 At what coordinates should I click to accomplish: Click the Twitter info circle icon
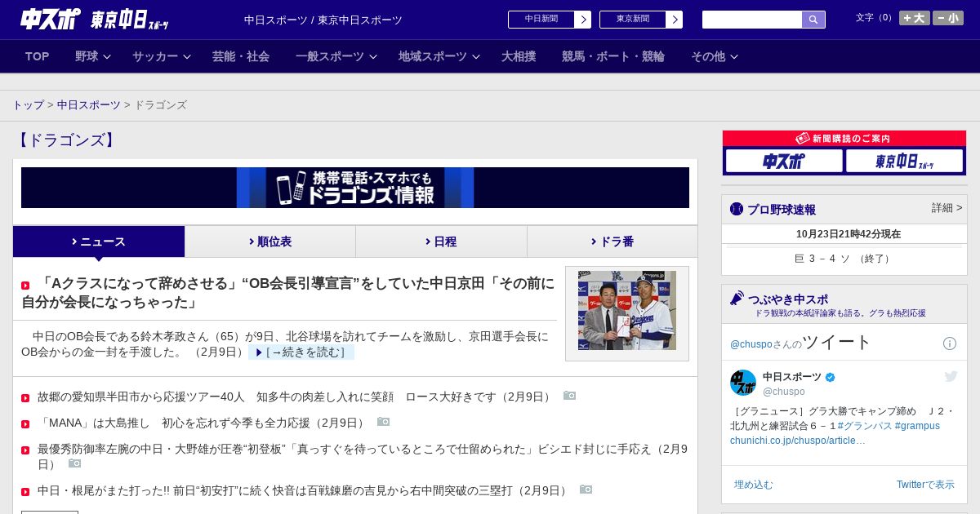tap(950, 343)
